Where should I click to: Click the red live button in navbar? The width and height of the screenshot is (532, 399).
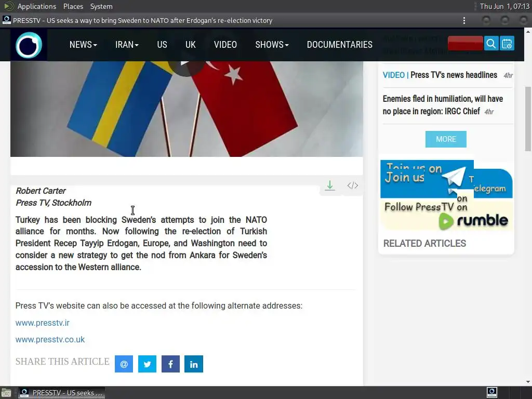pyautogui.click(x=465, y=44)
